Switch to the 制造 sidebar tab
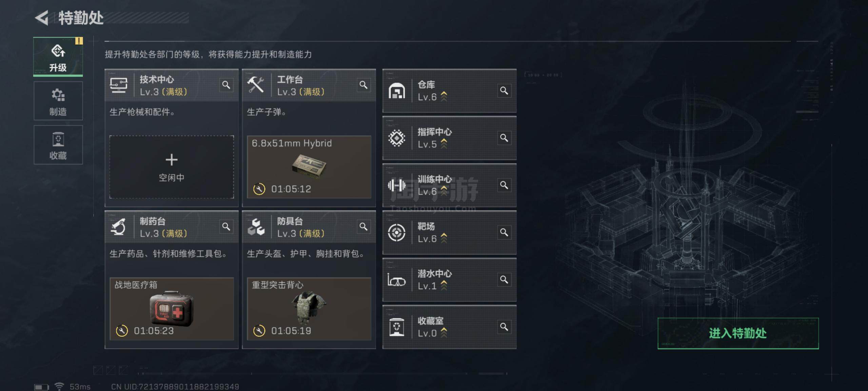868x391 pixels. click(x=58, y=101)
